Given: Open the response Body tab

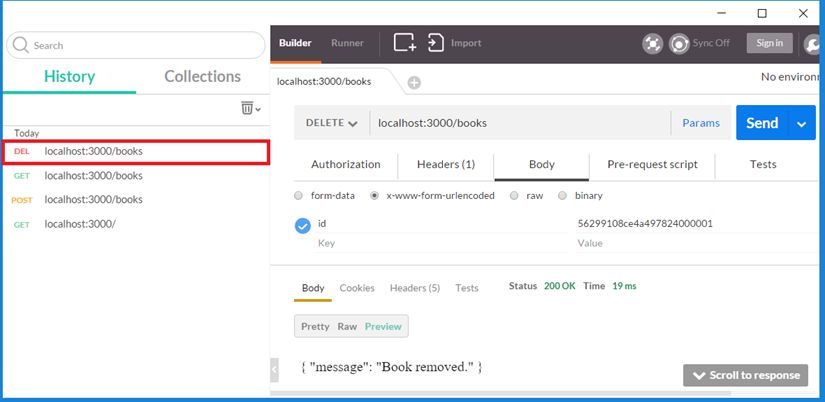Looking at the screenshot, I should coord(313,288).
